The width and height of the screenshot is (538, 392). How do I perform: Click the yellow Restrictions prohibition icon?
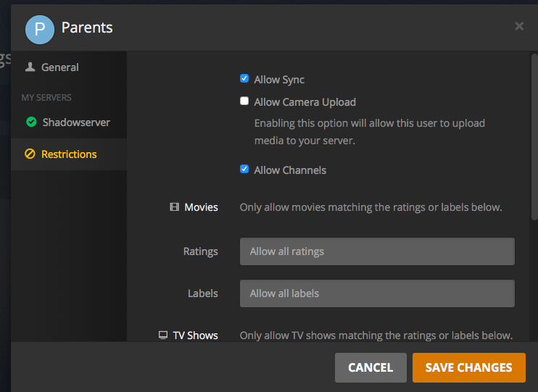click(30, 154)
